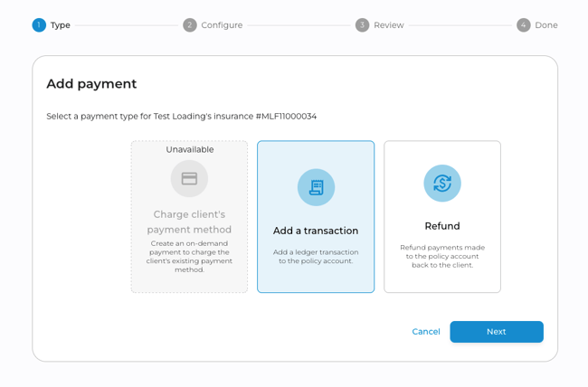Select the step 1 Type circle

39,25
